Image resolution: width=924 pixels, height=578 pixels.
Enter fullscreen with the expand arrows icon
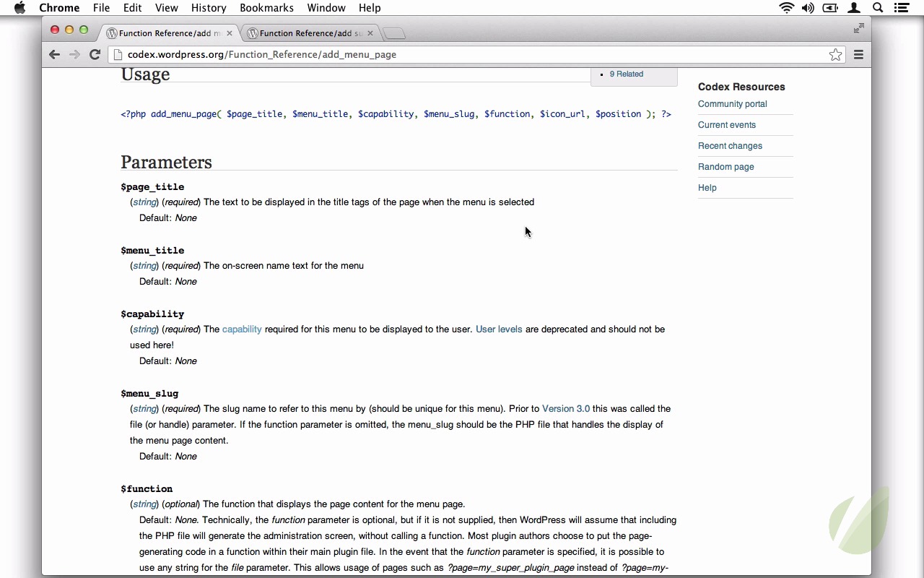click(x=858, y=28)
